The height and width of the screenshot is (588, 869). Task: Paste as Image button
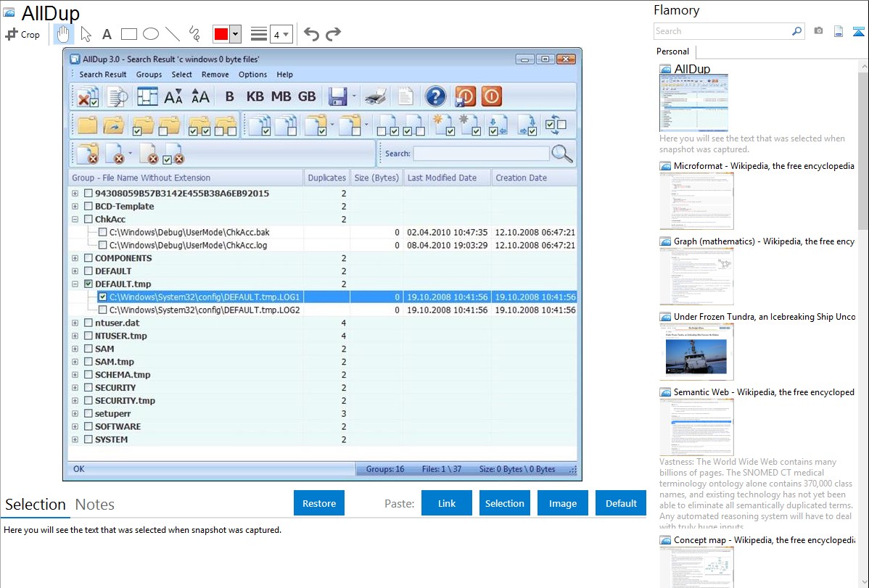pyautogui.click(x=562, y=503)
